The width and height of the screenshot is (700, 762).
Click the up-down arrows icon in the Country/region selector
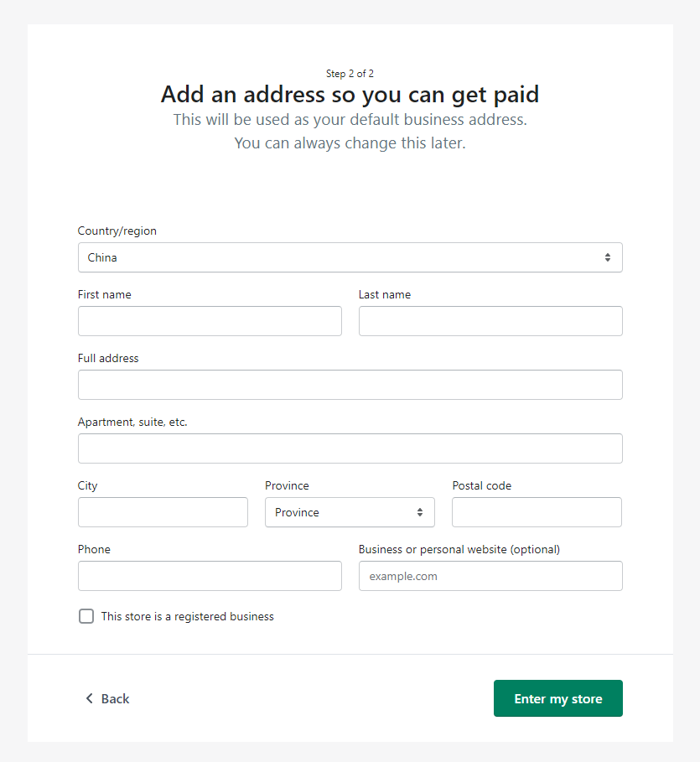point(607,258)
